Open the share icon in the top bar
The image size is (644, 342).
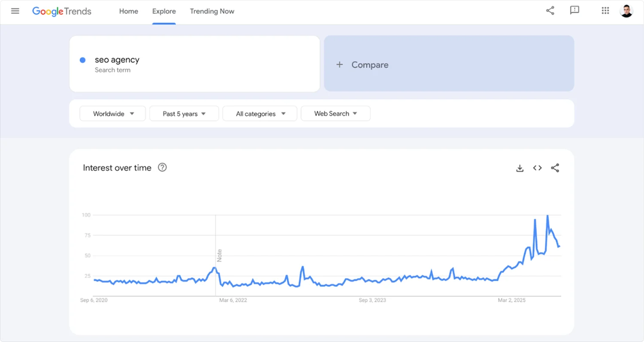tap(550, 11)
